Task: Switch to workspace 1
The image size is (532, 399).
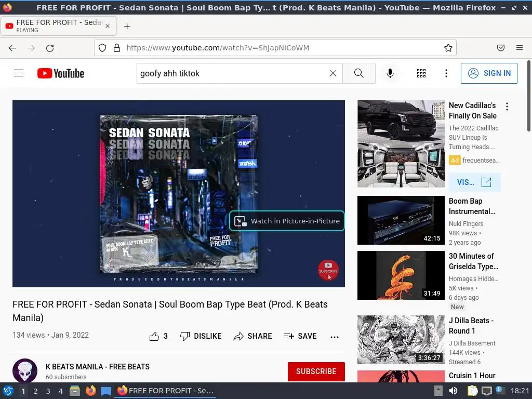Action: coord(23,391)
